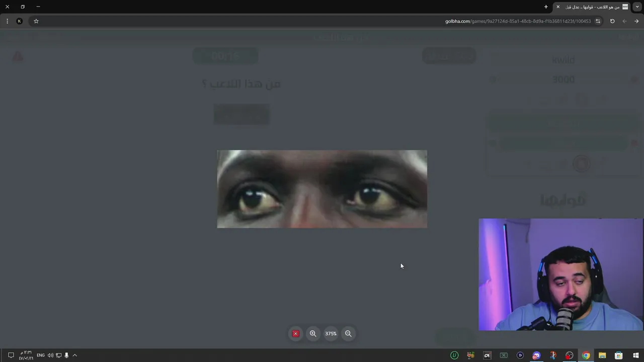
Task: Open the green U circle app in taskbar
Action: pos(454,355)
